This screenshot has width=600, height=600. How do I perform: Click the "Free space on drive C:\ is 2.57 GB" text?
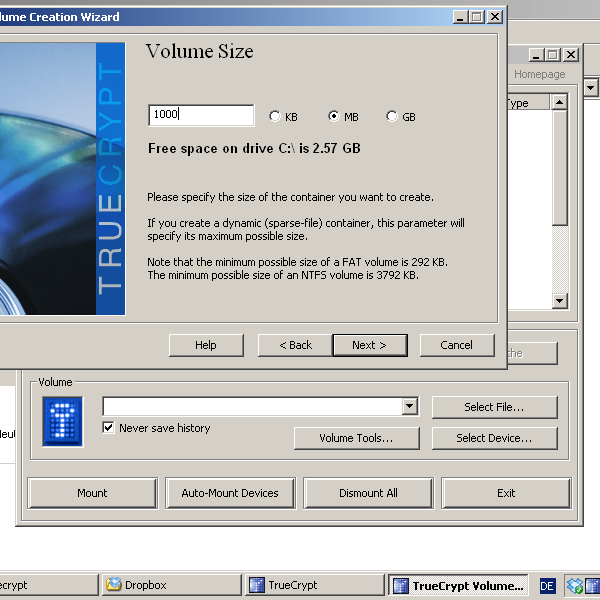[x=254, y=148]
